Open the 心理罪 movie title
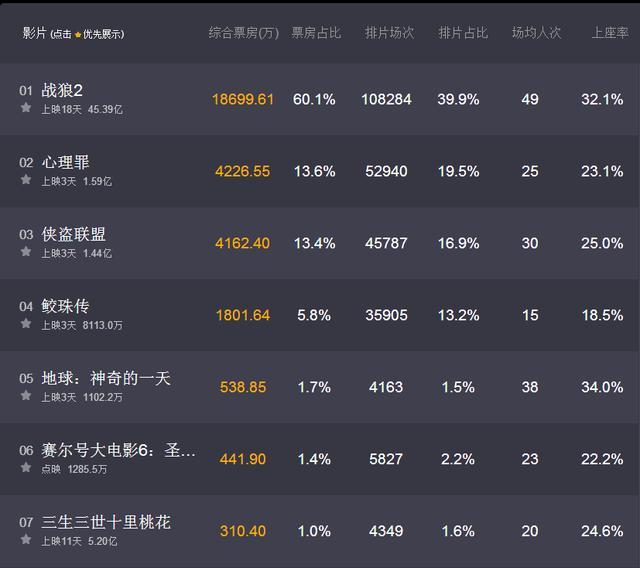This screenshot has width=640, height=568. (x=66, y=162)
